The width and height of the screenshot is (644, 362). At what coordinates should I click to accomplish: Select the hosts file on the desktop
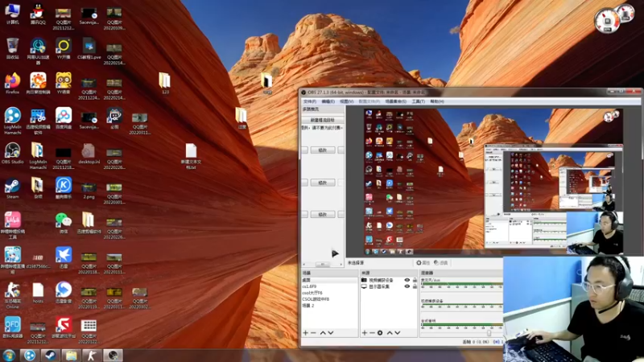click(38, 293)
